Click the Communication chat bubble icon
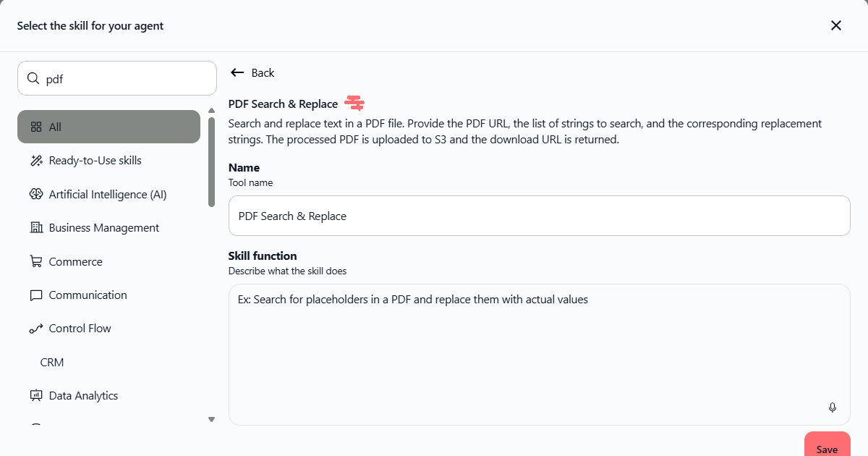Viewport: 868px width, 456px height. click(x=36, y=295)
